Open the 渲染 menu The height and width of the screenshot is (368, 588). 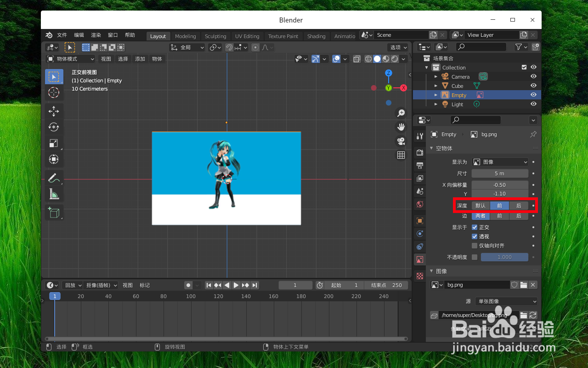point(96,35)
